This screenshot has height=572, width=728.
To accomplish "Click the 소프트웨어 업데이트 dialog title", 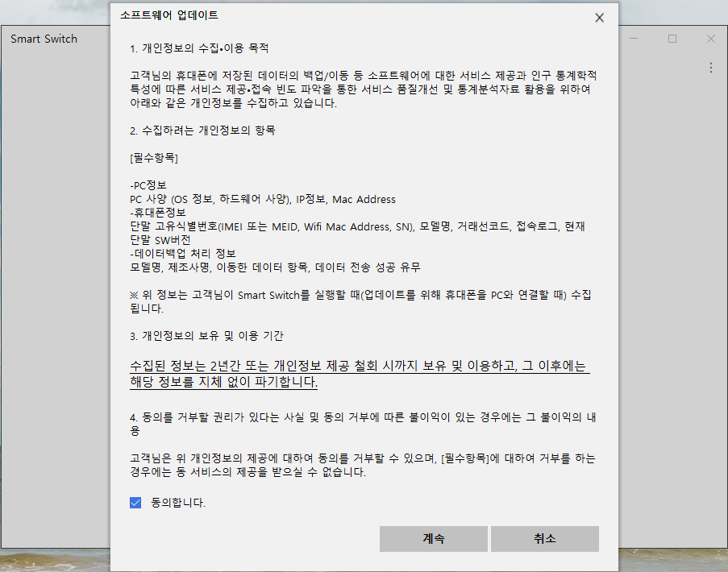I will pyautogui.click(x=169, y=15).
